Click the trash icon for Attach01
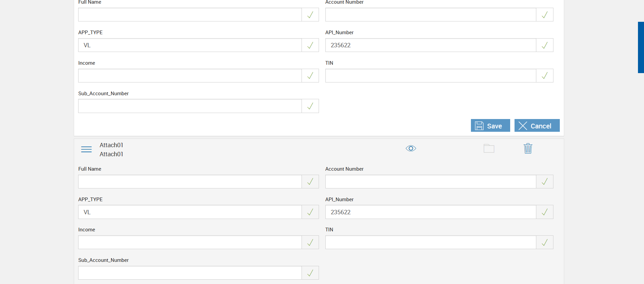Image resolution: width=644 pixels, height=284 pixels. [x=528, y=148]
